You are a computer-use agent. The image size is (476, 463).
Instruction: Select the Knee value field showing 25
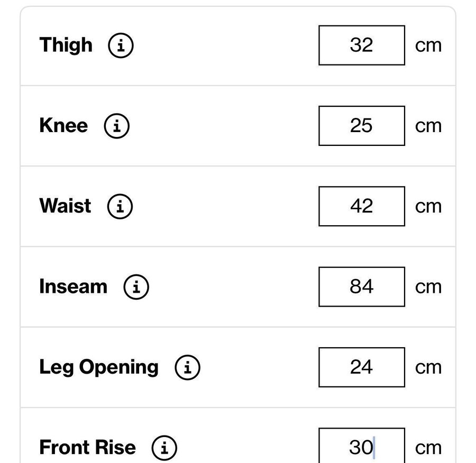[x=362, y=126]
